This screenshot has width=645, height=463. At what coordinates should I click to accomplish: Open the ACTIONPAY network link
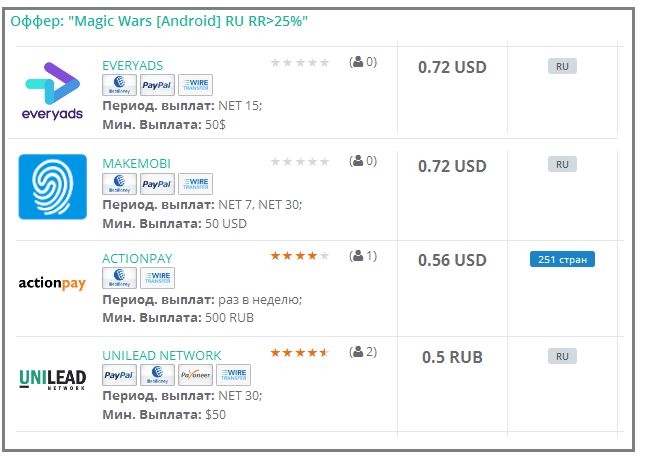[x=137, y=259]
